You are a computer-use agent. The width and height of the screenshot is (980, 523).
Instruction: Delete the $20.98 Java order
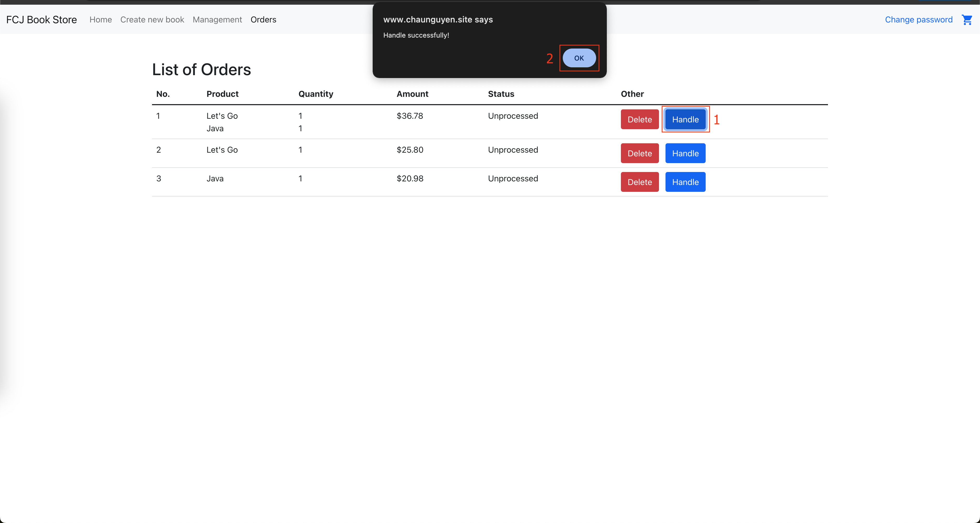point(639,182)
